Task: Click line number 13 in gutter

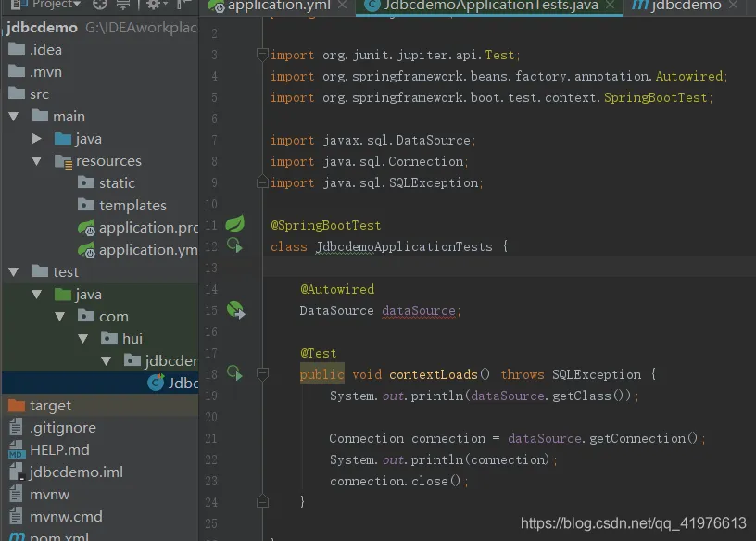Action: (211, 268)
